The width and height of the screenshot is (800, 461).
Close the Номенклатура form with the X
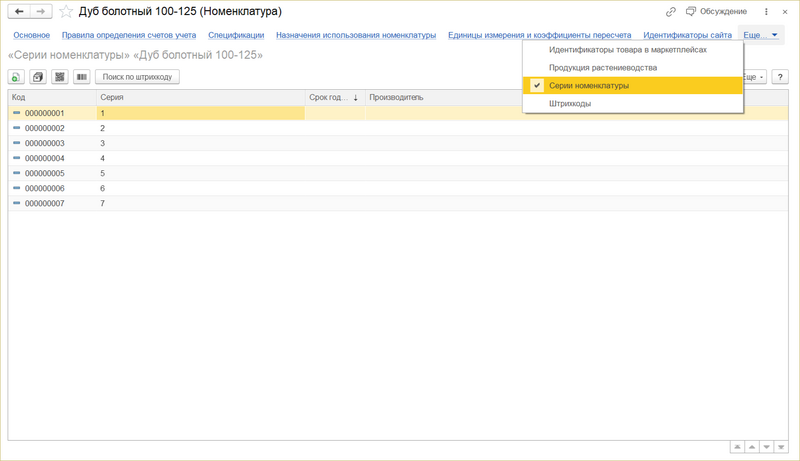pyautogui.click(x=785, y=11)
